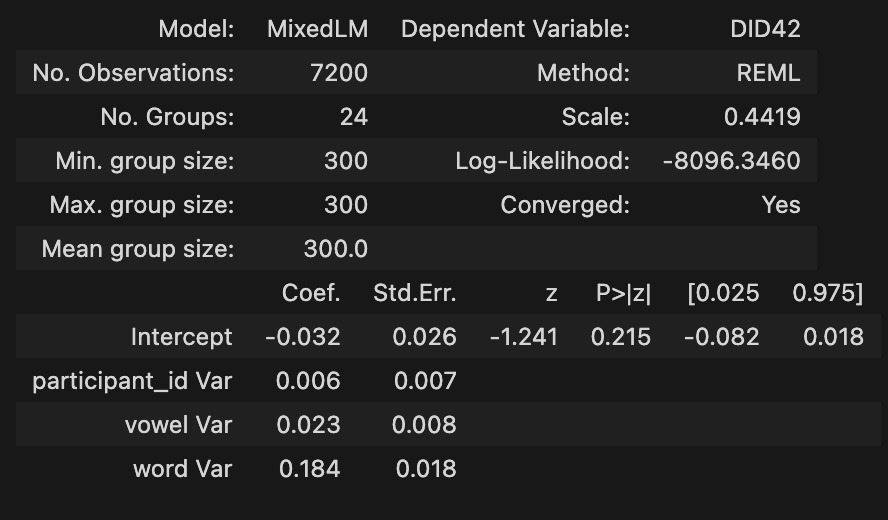This screenshot has width=888, height=520.
Task: Click the Mean group size value 300.0
Action: [x=335, y=249]
